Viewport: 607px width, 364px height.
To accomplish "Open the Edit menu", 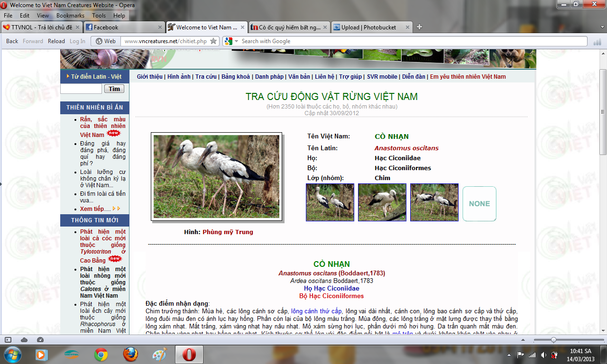I will tap(25, 16).
